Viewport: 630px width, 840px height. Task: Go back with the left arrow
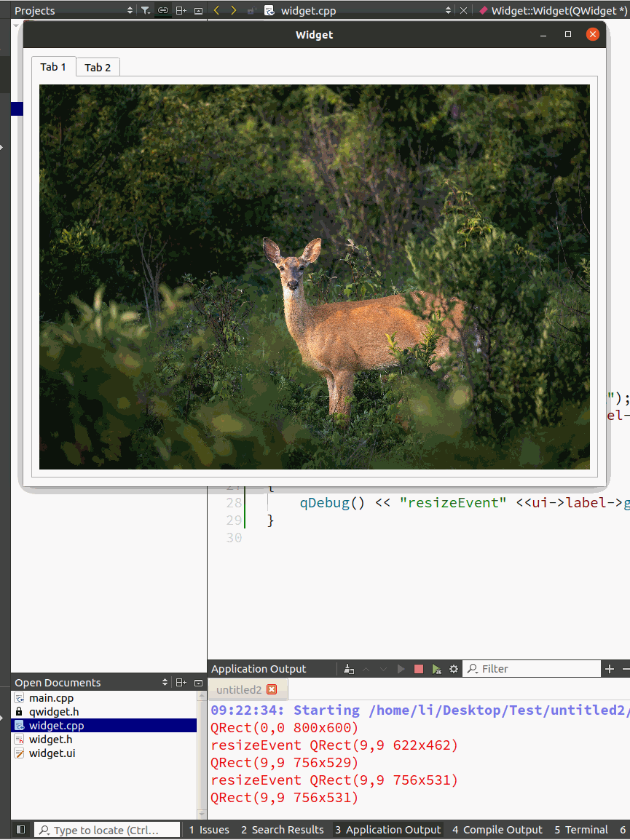point(216,10)
